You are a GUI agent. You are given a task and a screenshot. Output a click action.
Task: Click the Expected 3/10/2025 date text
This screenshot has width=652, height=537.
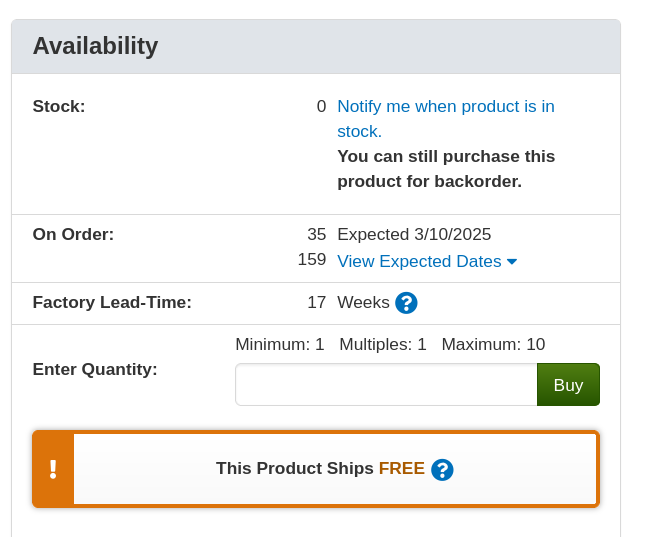point(414,234)
